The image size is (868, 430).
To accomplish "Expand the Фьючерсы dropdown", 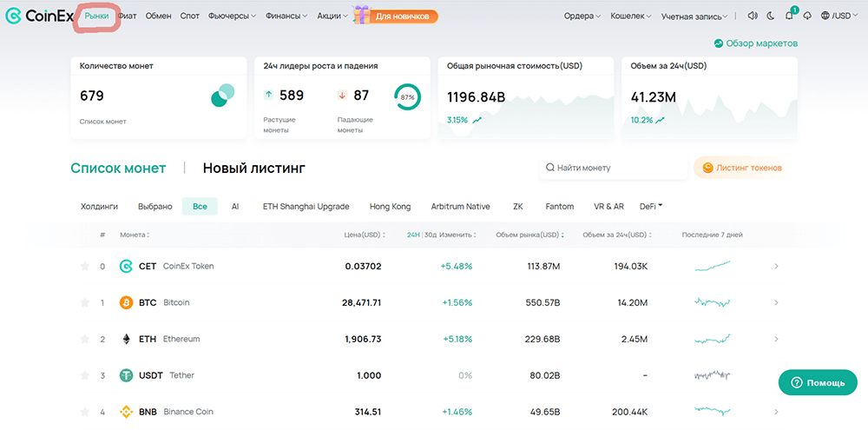I will coord(233,16).
